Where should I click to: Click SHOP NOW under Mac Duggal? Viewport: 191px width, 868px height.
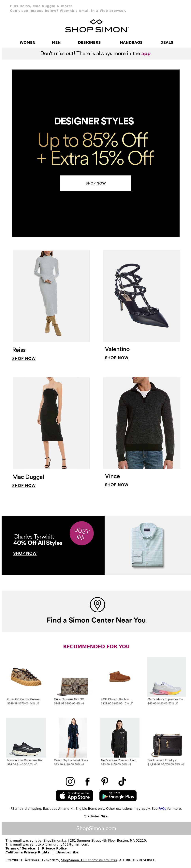(24, 486)
